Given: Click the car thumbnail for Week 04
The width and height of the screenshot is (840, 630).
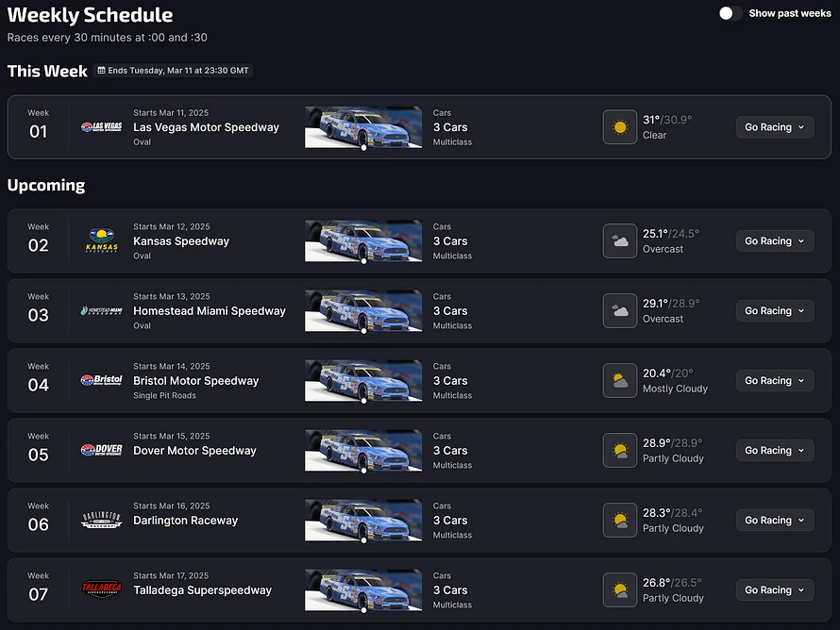Looking at the screenshot, I should click(x=362, y=379).
